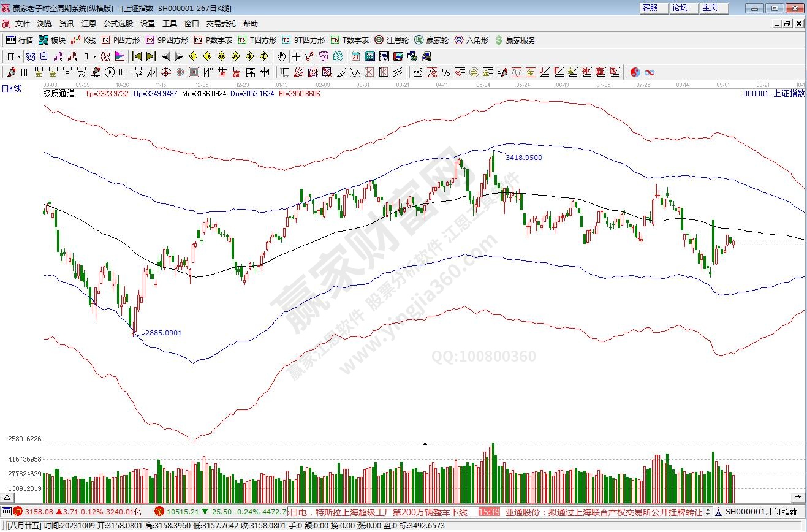
Task: Click the blue infinity loop icon
Action: click(649, 72)
